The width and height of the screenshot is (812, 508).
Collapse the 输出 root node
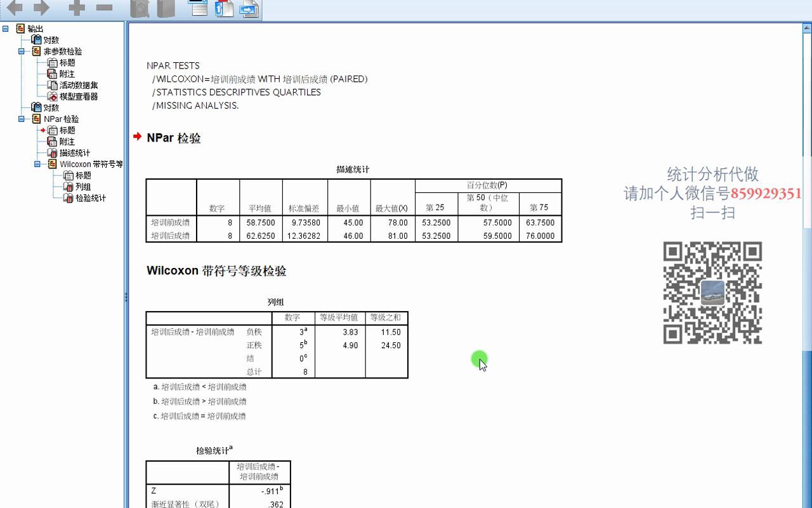pos(6,29)
